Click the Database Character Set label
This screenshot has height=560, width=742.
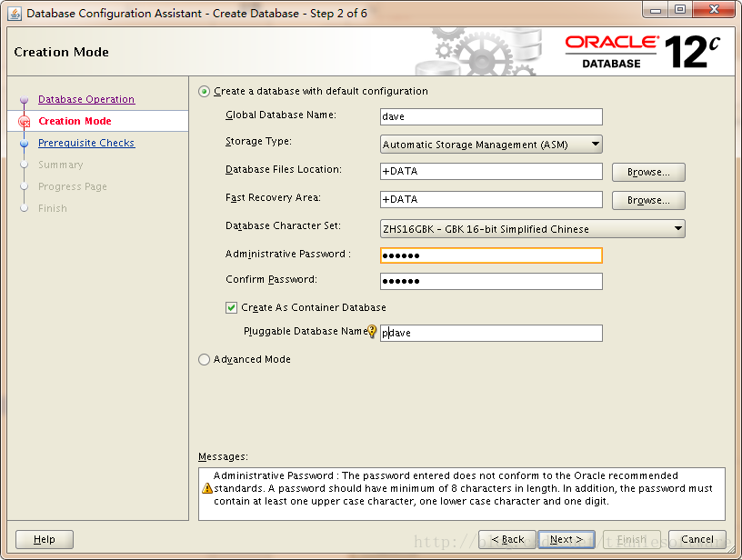(283, 226)
